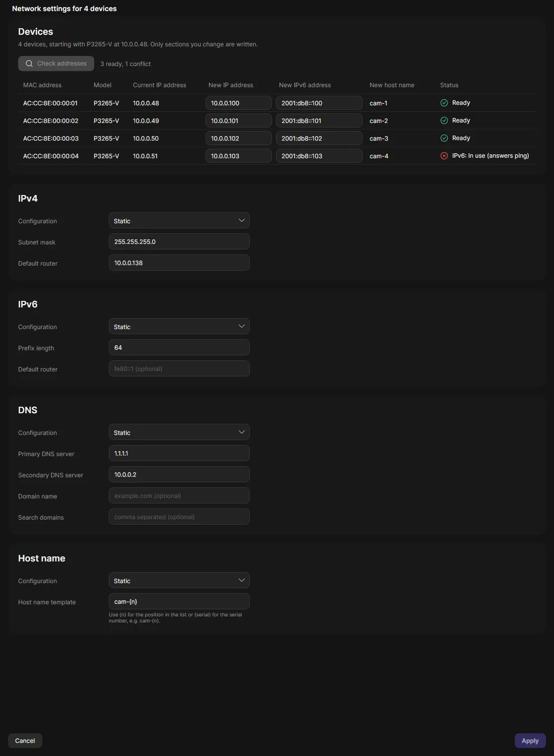Image resolution: width=554 pixels, height=756 pixels.
Task: Select MAC address AC:CC:8E:00:00:02
Action: click(51, 120)
